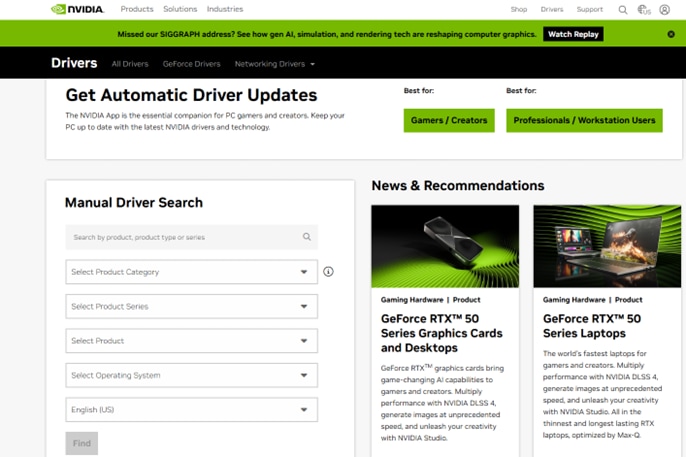686x457 pixels.
Task: Focus the search by product input field
Action: point(192,237)
